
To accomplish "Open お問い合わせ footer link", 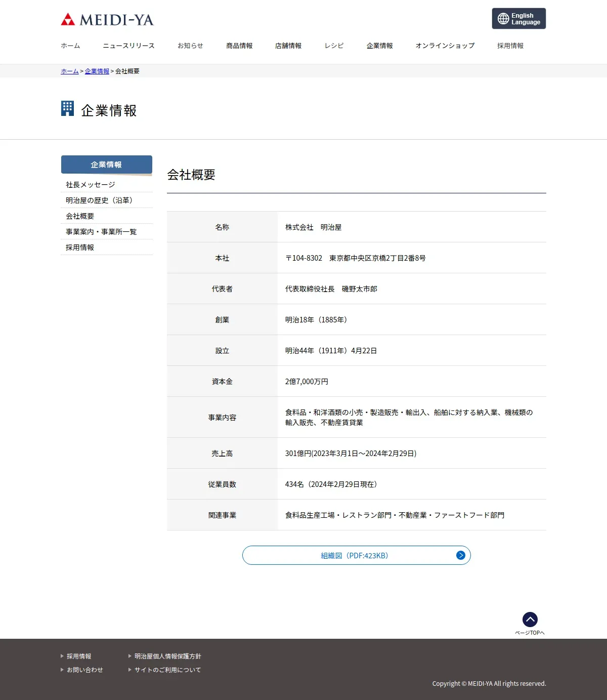I will [x=85, y=670].
